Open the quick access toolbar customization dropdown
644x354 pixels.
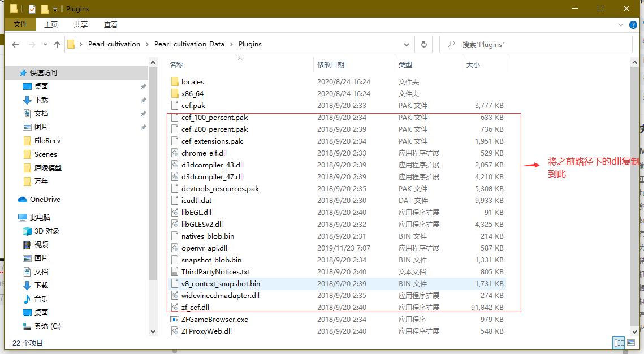pos(54,8)
